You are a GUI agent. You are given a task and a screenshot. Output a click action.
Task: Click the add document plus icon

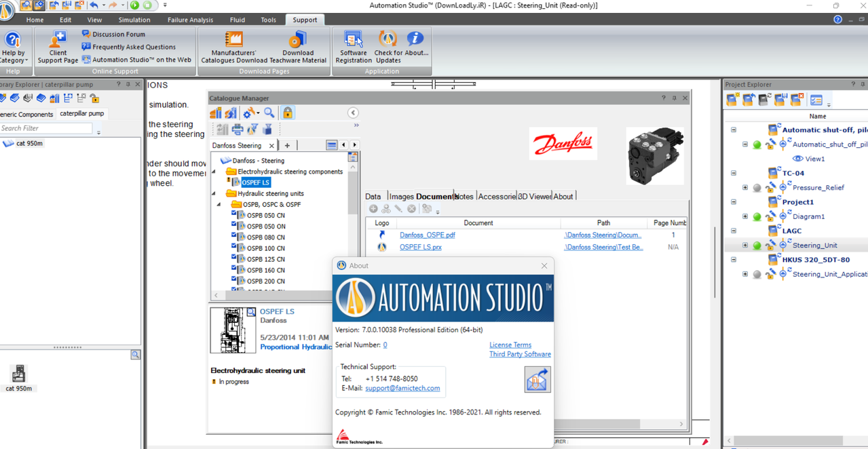(373, 209)
